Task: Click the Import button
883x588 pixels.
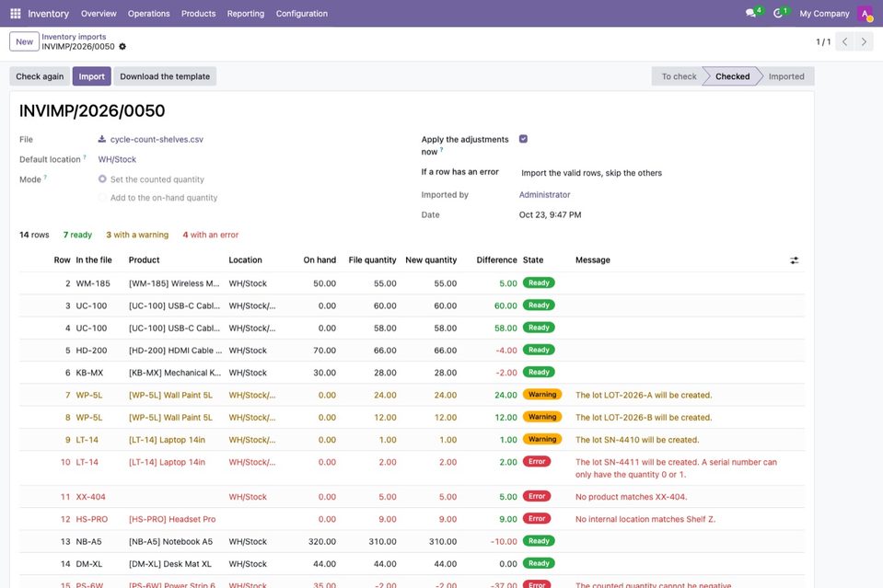Action: tap(92, 76)
